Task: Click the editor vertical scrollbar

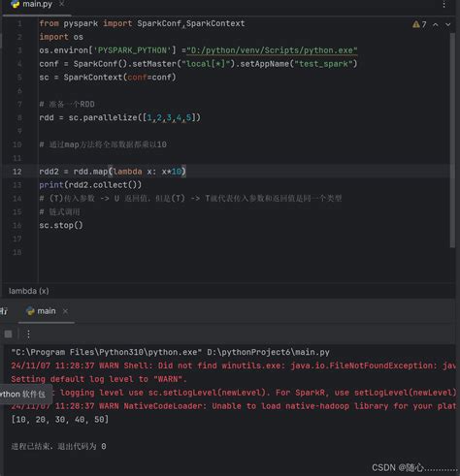Action: (x=452, y=141)
